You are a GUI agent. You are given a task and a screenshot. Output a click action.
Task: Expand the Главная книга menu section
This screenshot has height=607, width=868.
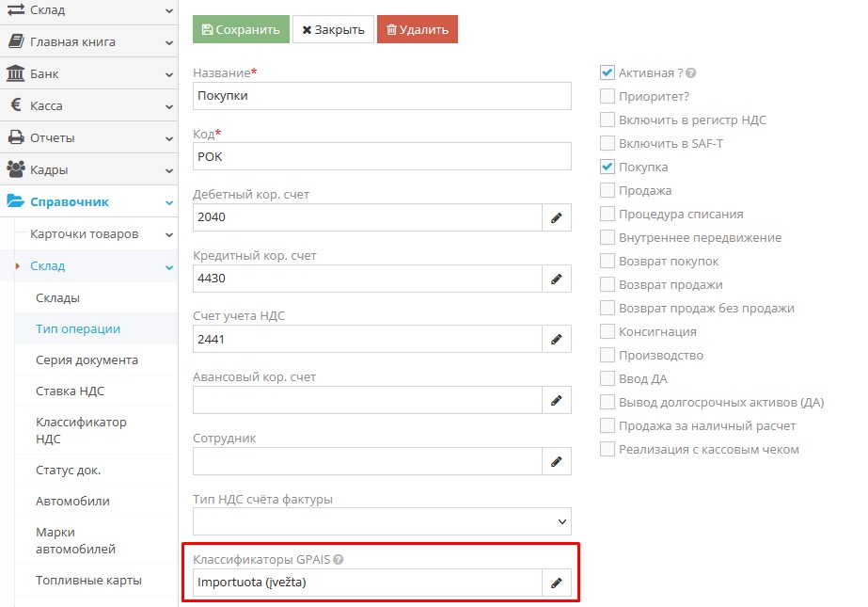[88, 41]
